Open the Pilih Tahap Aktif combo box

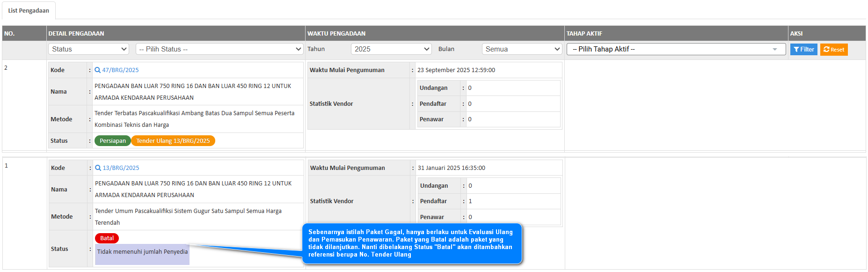click(x=675, y=49)
